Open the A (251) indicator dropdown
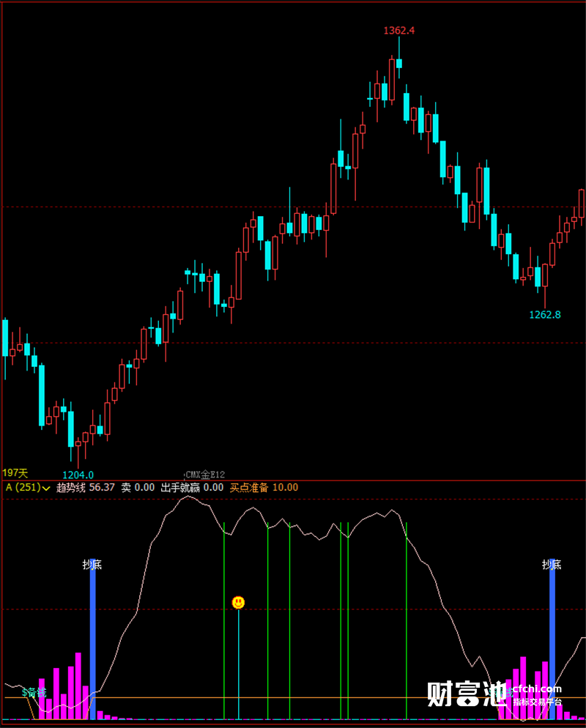This screenshot has height=728, width=586. pyautogui.click(x=28, y=488)
